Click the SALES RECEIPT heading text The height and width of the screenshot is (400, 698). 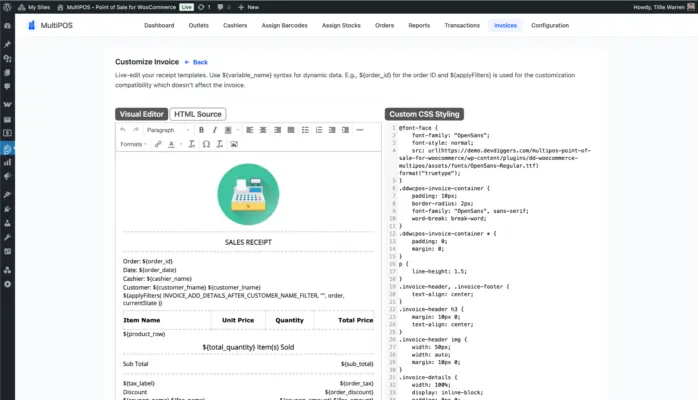(x=248, y=242)
